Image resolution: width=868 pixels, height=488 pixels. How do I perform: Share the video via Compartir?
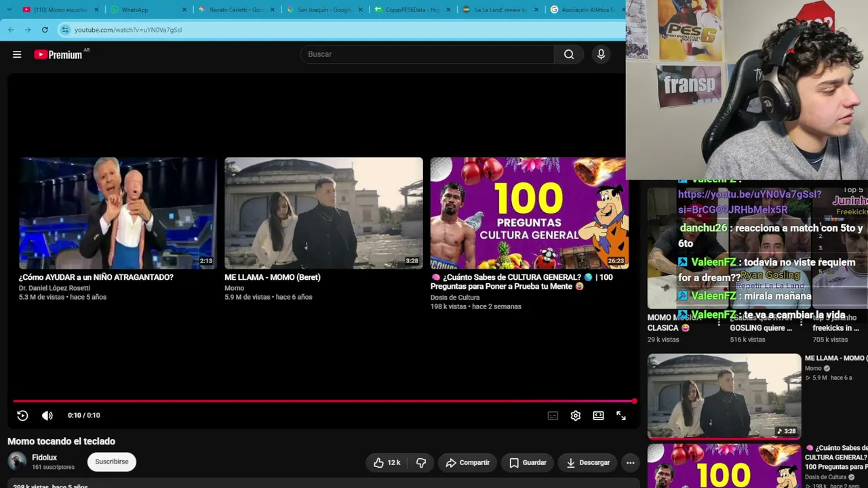(x=468, y=463)
